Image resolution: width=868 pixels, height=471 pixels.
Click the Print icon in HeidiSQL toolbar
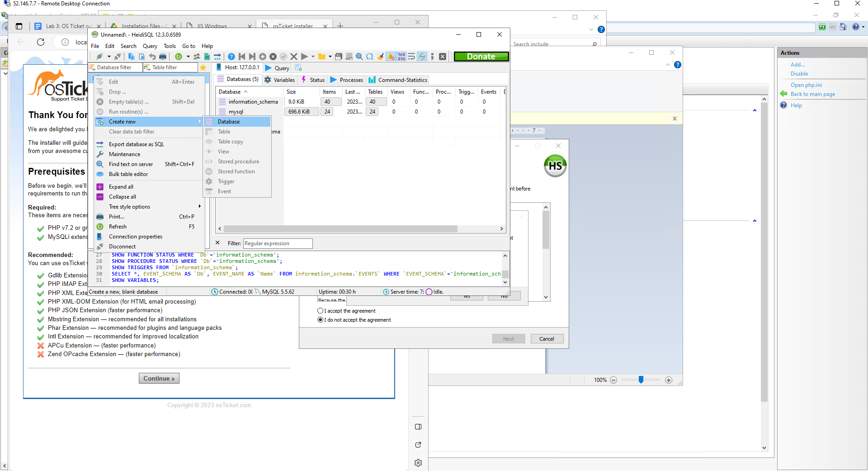point(163,57)
